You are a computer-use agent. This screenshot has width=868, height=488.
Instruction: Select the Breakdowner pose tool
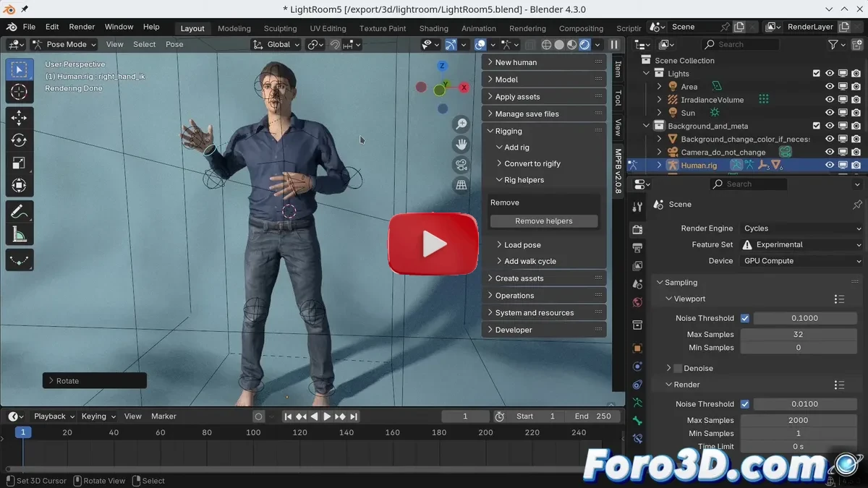pos(20,260)
